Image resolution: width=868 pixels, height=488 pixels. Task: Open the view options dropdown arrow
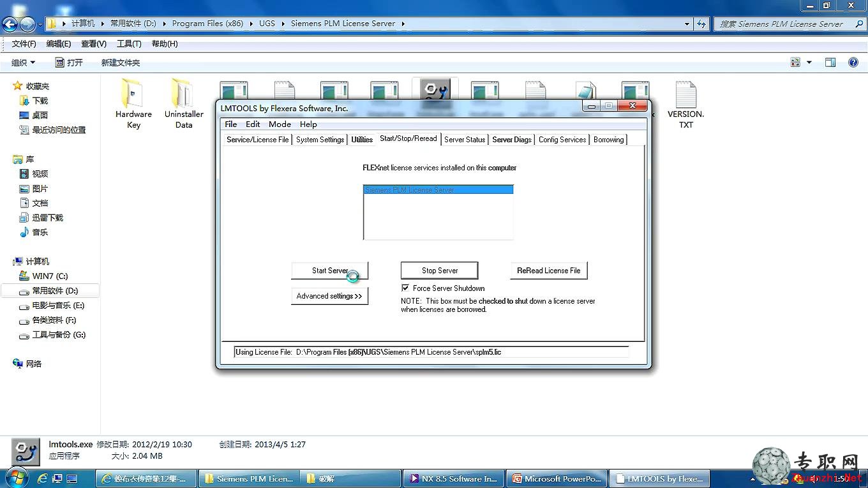point(809,62)
